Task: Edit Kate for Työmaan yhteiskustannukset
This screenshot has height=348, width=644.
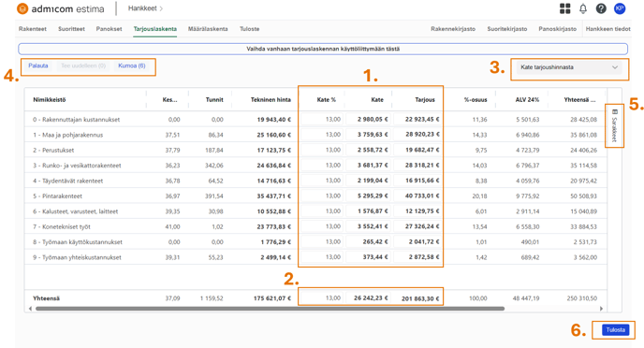Action: [369, 257]
